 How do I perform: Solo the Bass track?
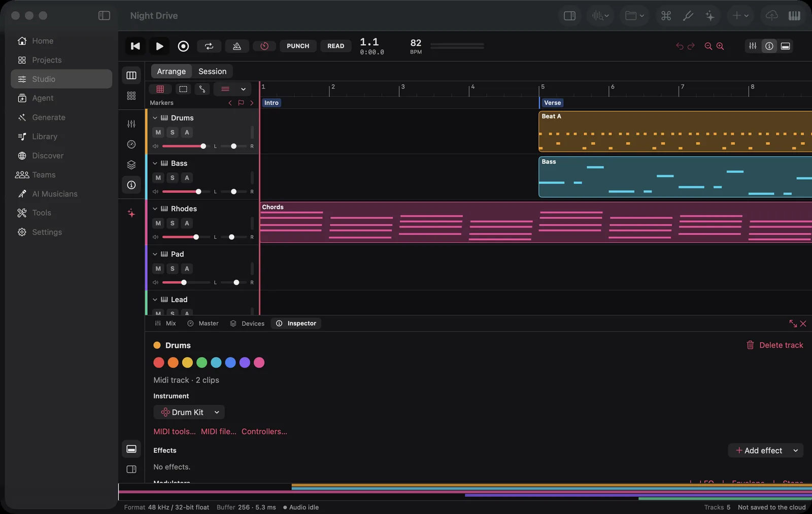click(x=173, y=178)
